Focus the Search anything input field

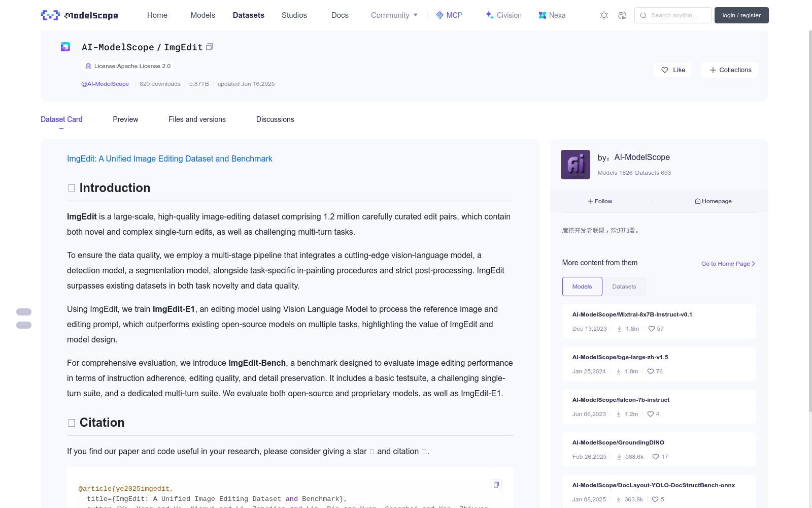click(x=673, y=15)
